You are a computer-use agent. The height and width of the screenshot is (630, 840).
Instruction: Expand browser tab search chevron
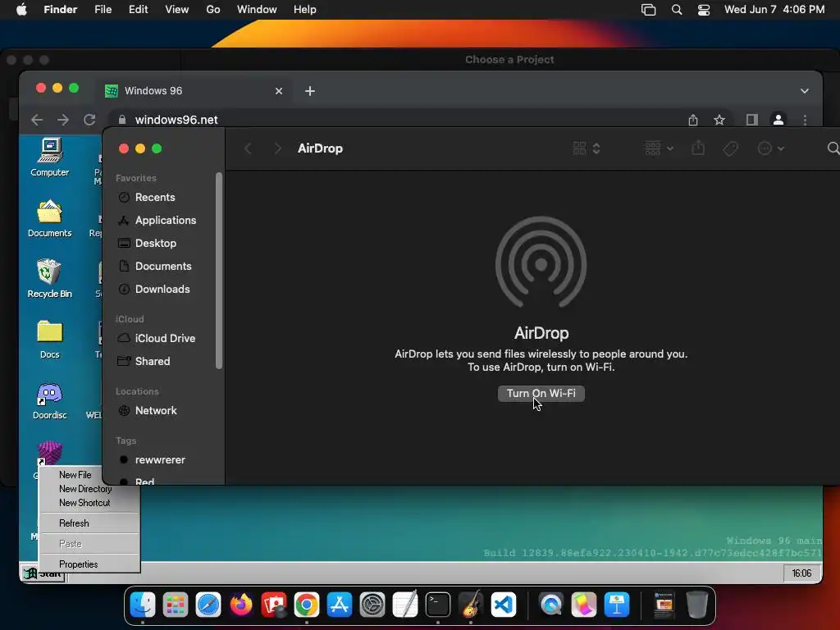[805, 91]
